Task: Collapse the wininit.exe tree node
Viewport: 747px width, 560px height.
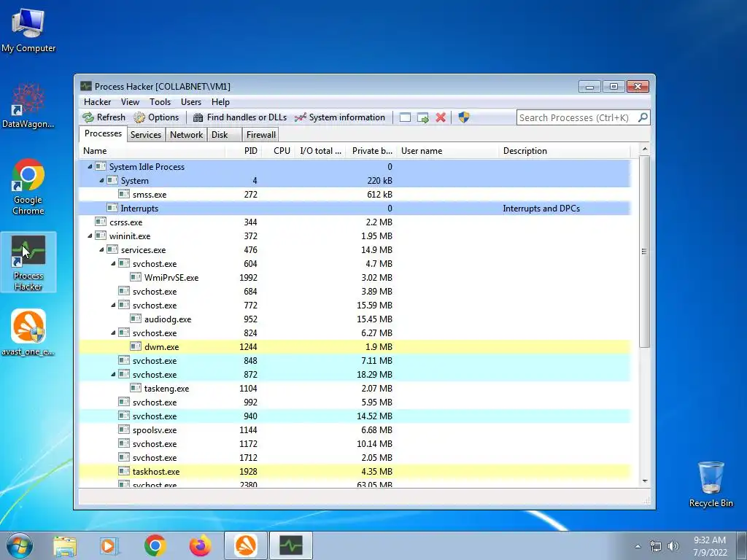Action: click(x=90, y=236)
